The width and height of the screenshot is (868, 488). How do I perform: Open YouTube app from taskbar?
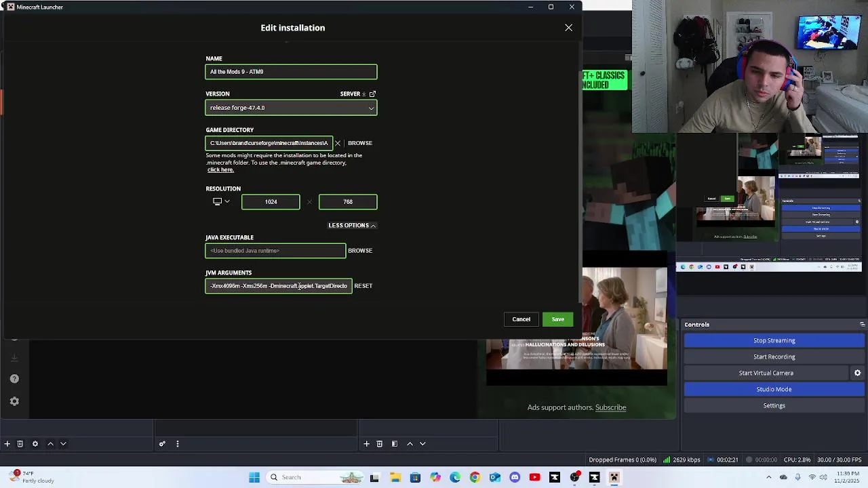[534, 477]
